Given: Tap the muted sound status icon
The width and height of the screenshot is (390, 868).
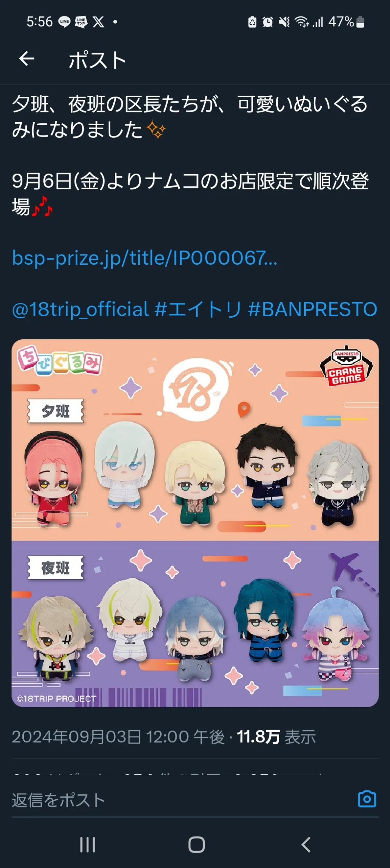Looking at the screenshot, I should tap(284, 22).
